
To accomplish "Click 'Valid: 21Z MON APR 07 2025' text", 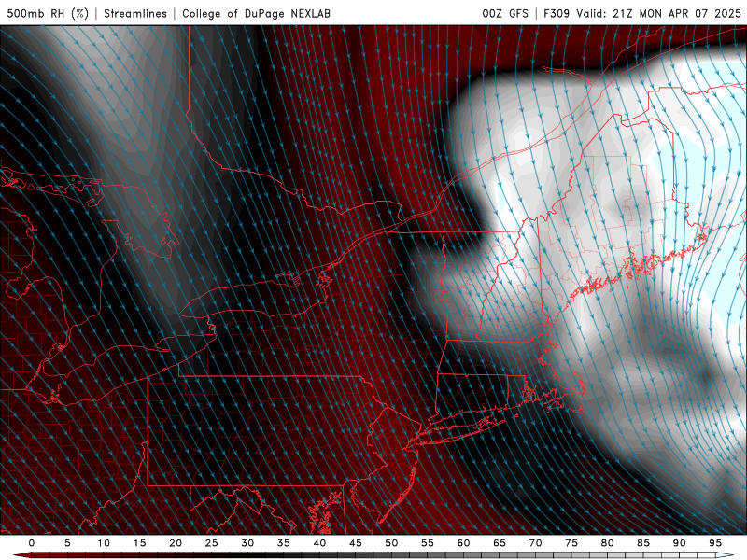I will [658, 13].
